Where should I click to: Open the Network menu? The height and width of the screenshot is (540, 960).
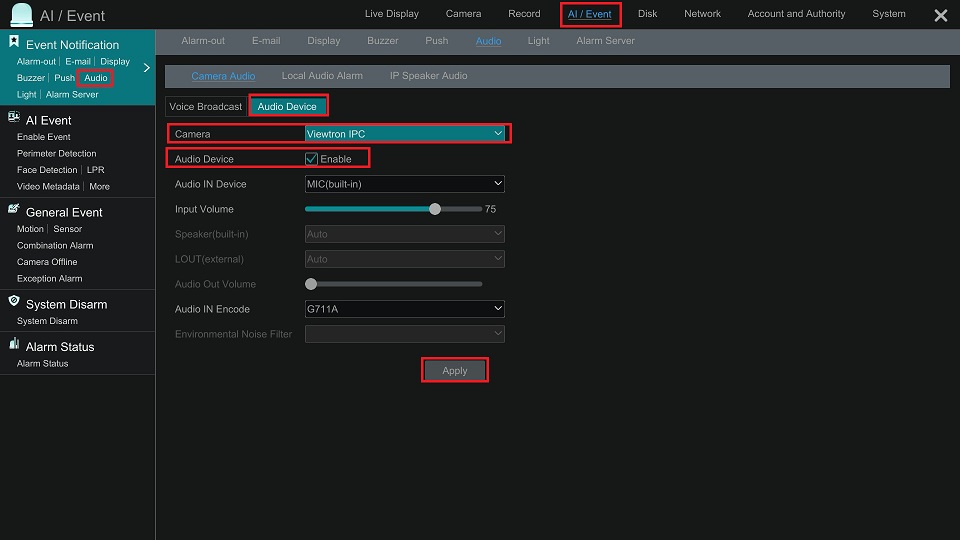(702, 13)
